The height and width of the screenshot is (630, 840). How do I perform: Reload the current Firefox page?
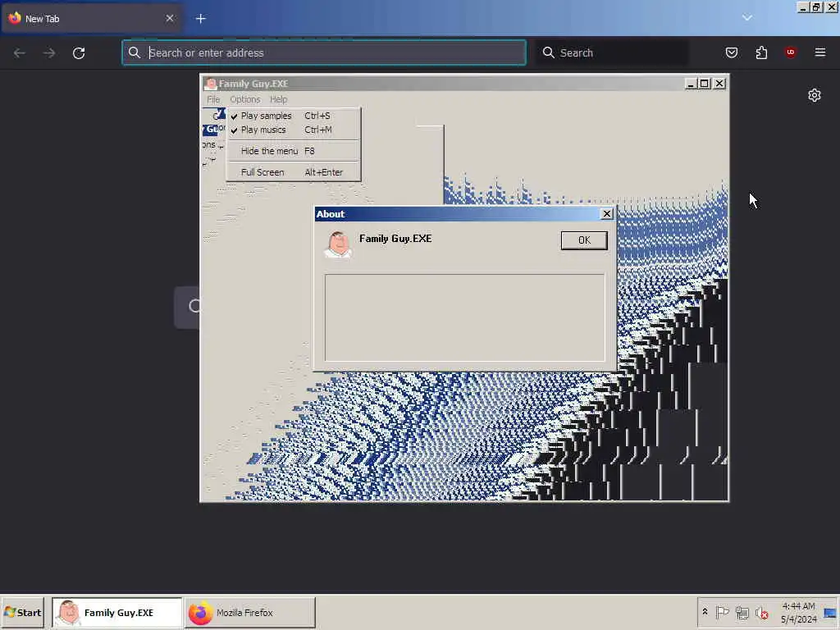(79, 52)
